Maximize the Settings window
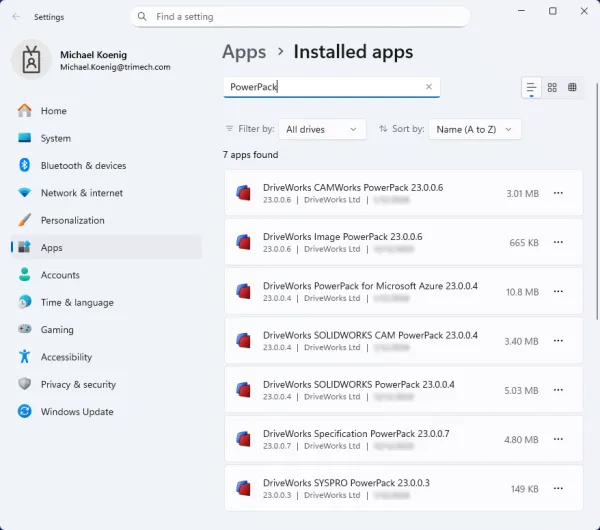Screen dimensions: 600x530 (553, 11)
